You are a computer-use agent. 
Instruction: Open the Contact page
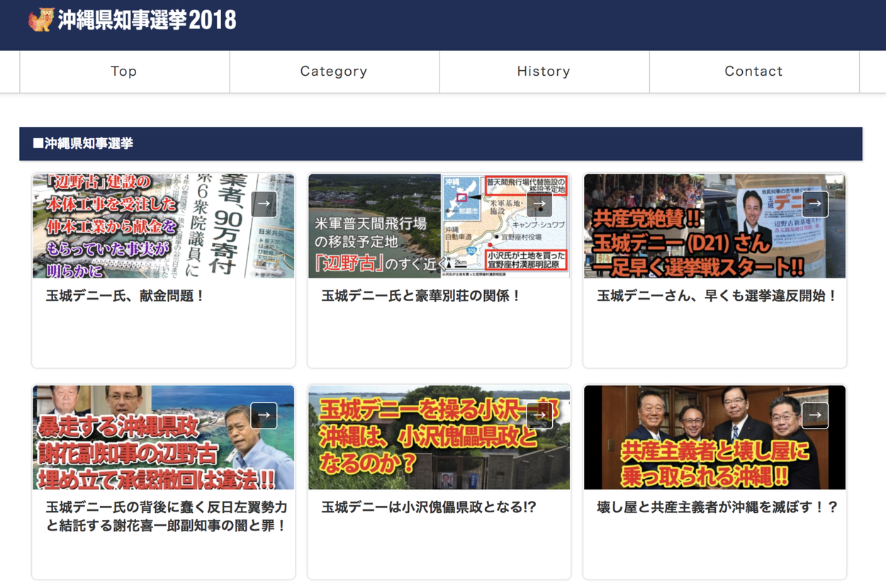coord(753,72)
